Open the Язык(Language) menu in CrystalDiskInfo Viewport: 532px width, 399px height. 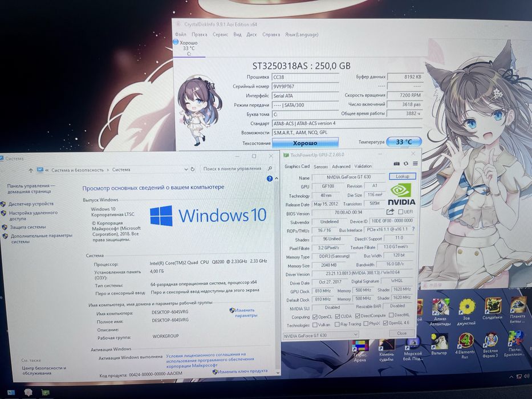pos(302,34)
